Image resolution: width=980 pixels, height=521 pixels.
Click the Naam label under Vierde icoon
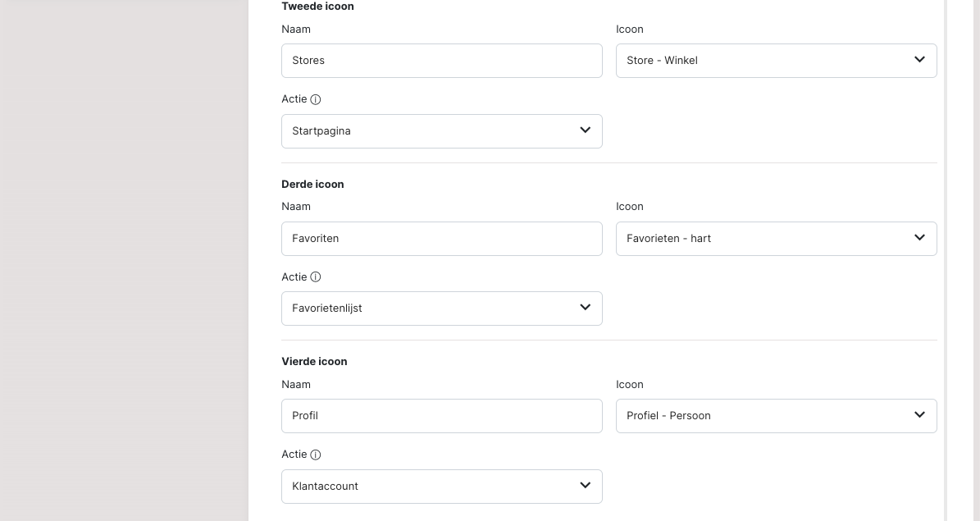pyautogui.click(x=296, y=384)
